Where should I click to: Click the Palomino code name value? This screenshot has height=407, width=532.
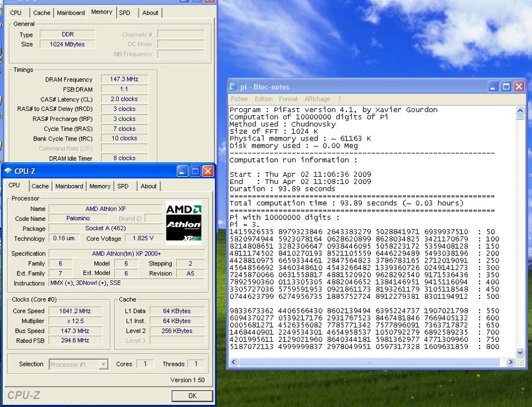(78, 219)
